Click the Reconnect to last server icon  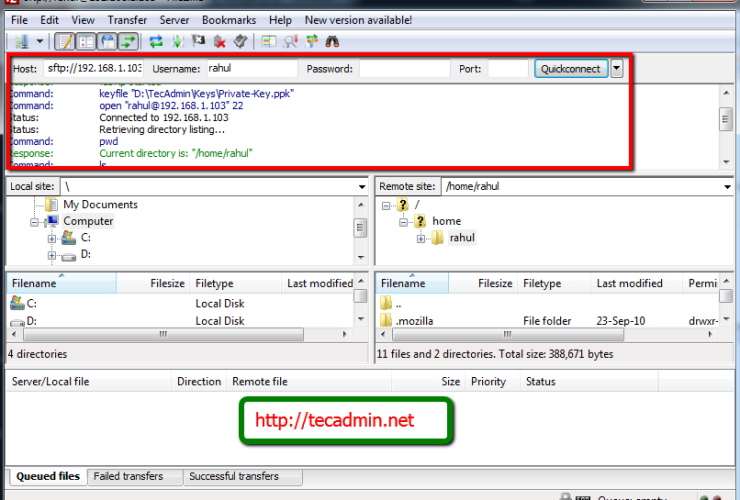[241, 42]
